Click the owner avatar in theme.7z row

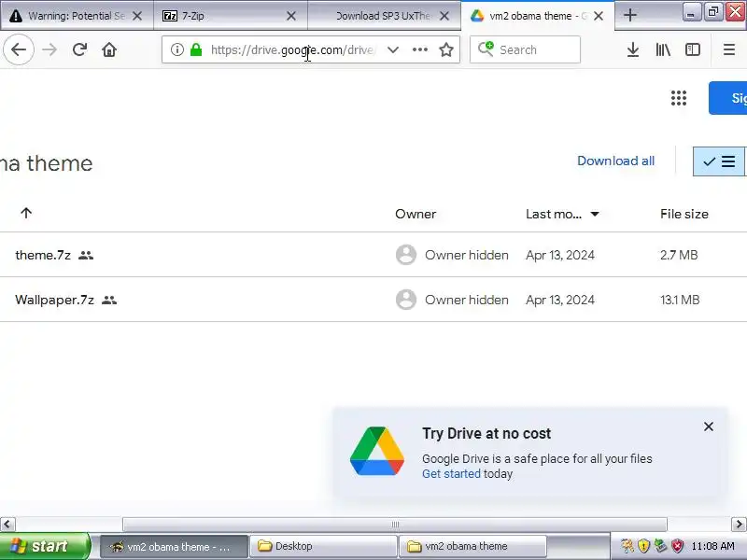click(406, 255)
